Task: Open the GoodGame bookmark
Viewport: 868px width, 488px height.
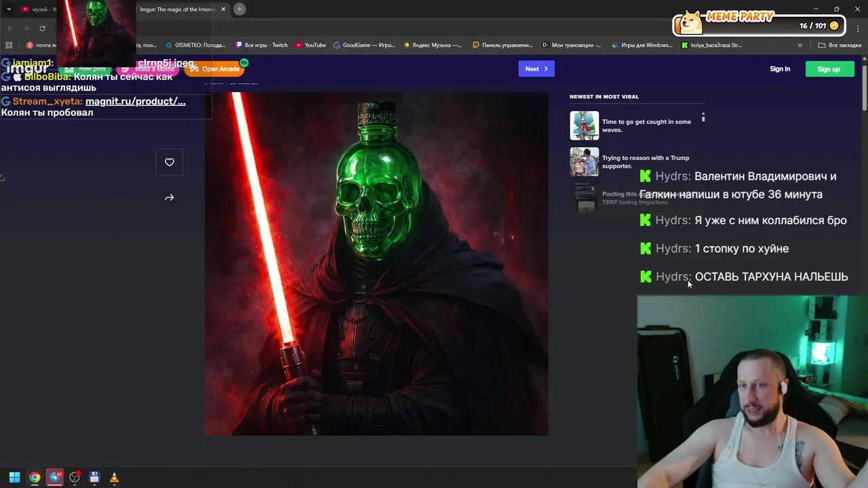Action: [x=364, y=45]
